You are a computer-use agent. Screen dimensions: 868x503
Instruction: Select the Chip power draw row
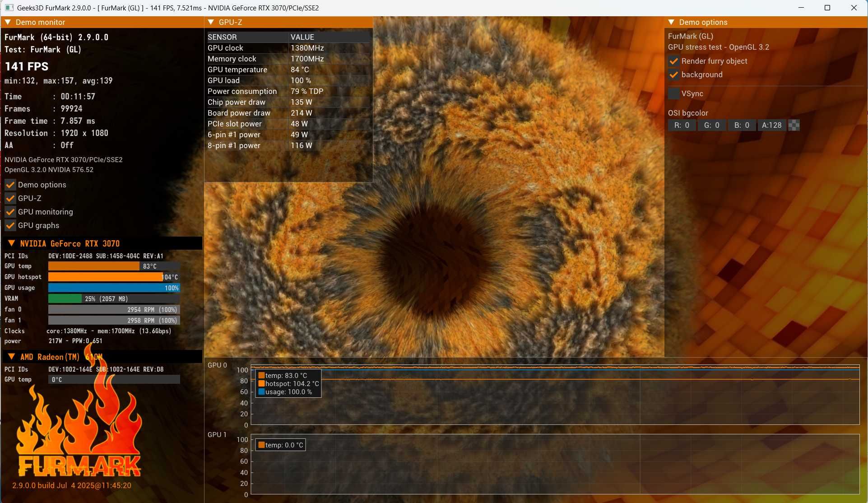[288, 102]
